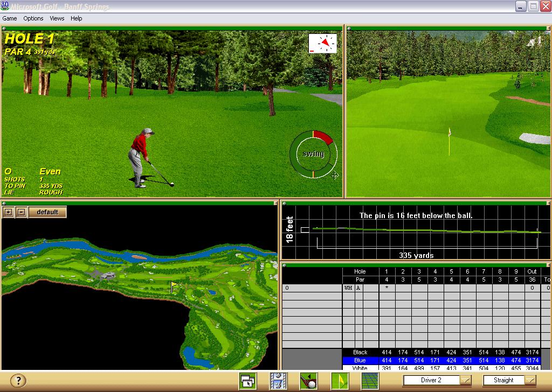Viewport: 552px width, 392px height.
Task: Click the clubhouse building on the course map
Action: [x=107, y=276]
